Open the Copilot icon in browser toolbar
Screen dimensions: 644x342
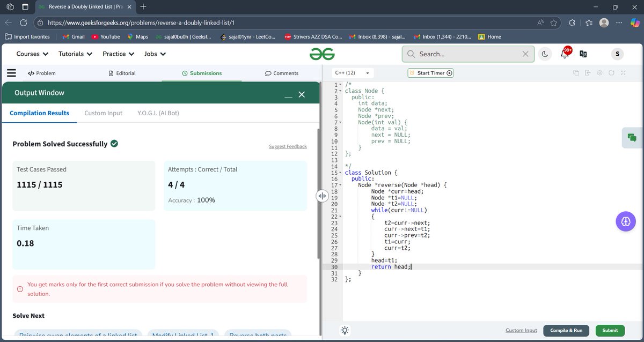635,23
